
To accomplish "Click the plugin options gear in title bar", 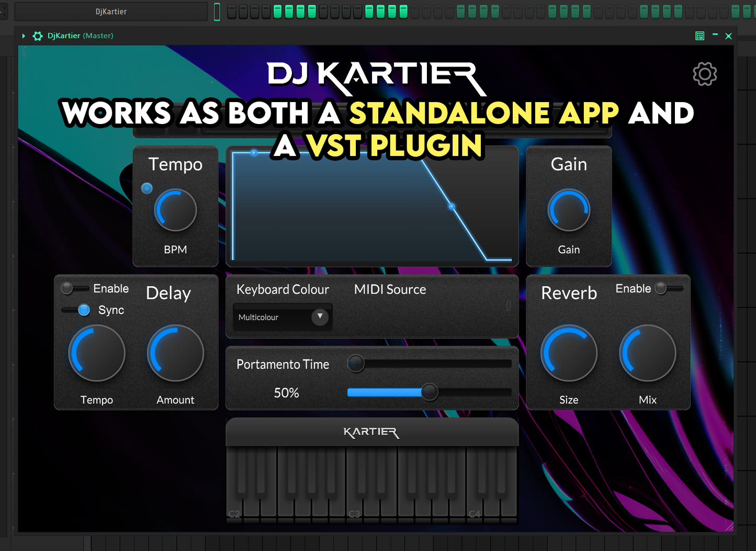I will click(38, 36).
